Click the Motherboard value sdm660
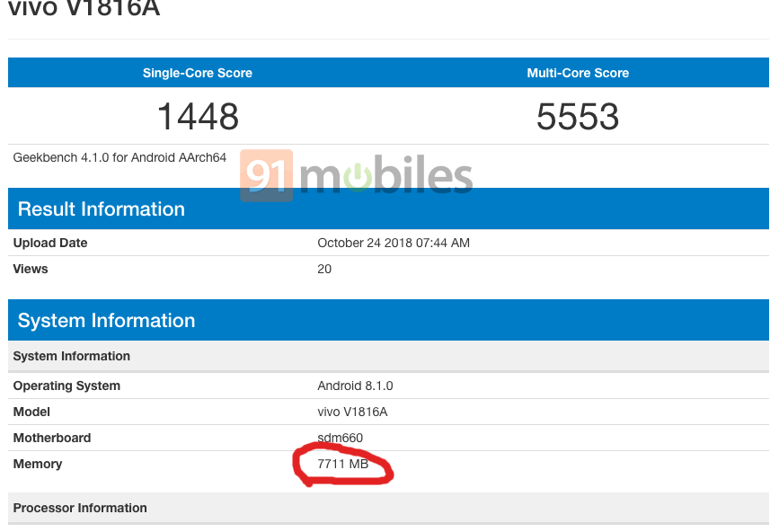 [x=340, y=438]
